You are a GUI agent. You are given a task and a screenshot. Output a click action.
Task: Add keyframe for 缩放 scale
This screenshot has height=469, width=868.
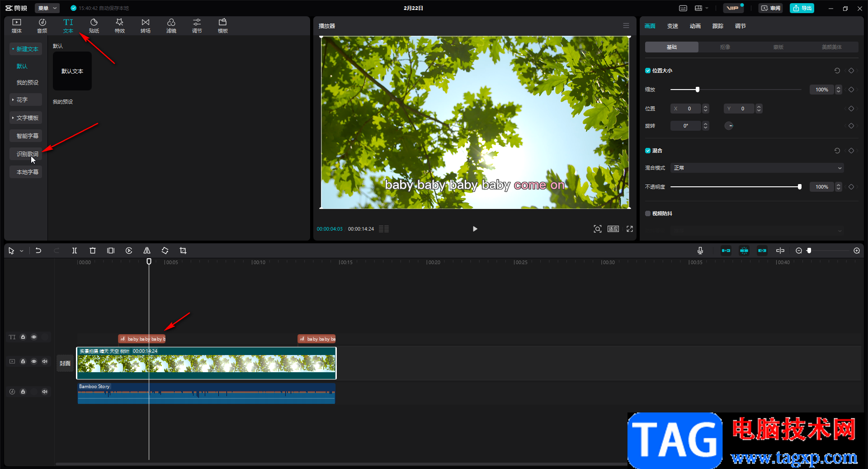coord(851,90)
